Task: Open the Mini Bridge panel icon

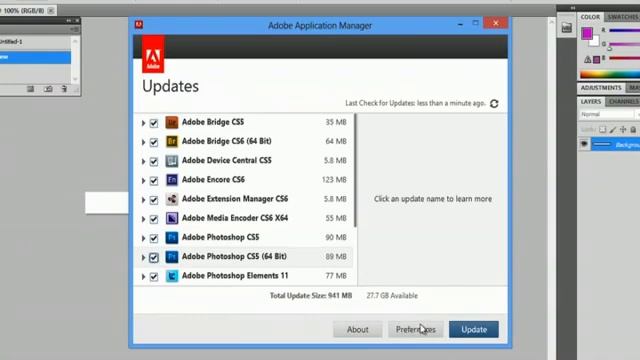Action: click(x=567, y=28)
